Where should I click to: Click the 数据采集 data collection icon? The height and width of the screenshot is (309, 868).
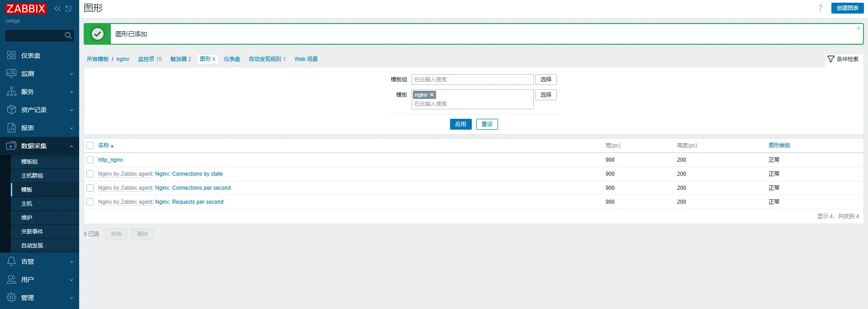11,145
